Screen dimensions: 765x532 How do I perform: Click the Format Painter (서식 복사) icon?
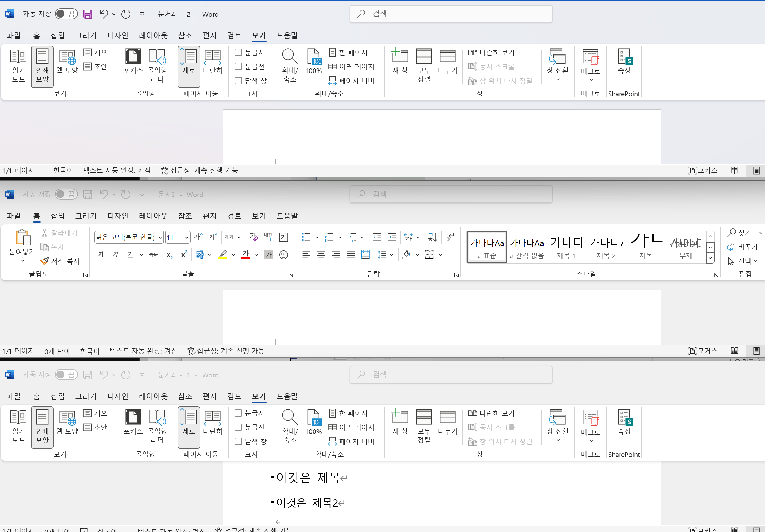tap(60, 261)
